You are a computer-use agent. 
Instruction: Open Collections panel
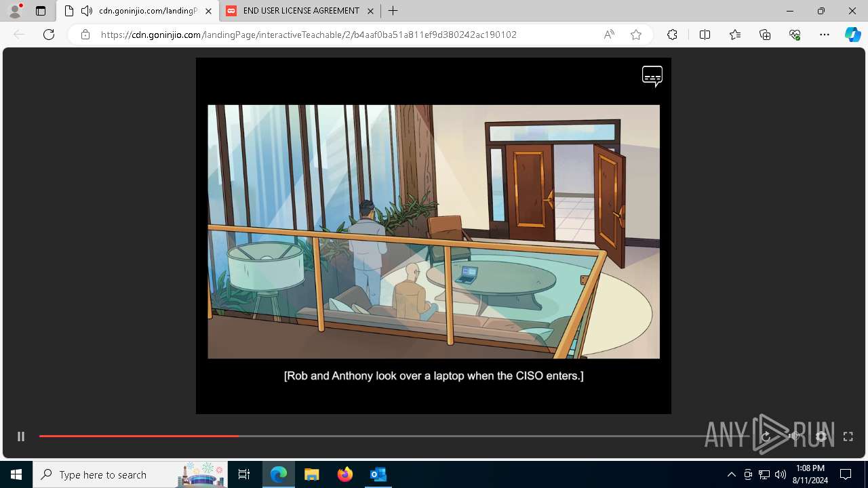765,35
